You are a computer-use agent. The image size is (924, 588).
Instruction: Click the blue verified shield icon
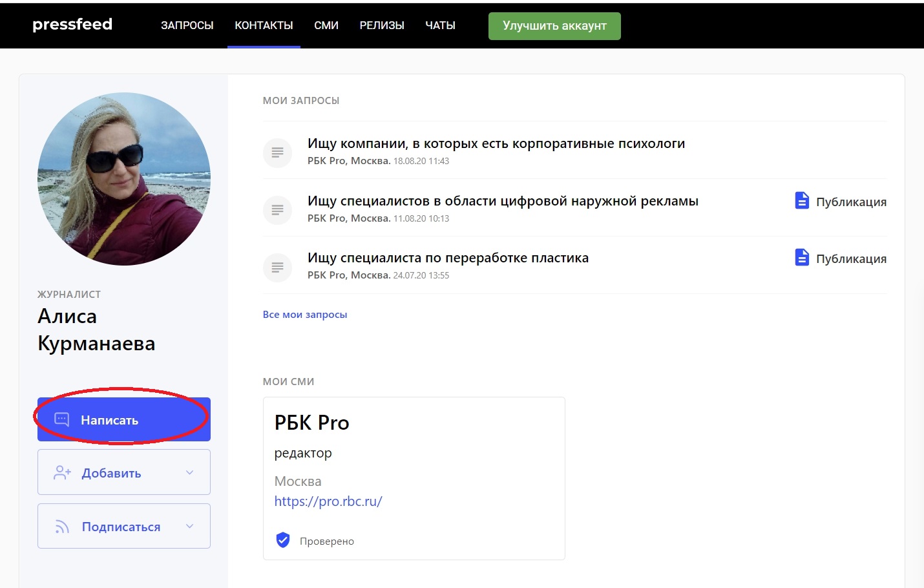click(283, 540)
